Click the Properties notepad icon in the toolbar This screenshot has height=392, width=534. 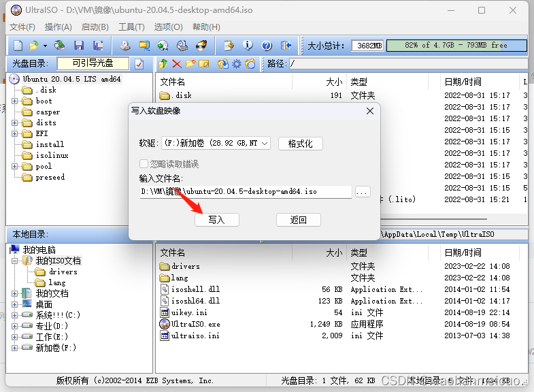(229, 46)
